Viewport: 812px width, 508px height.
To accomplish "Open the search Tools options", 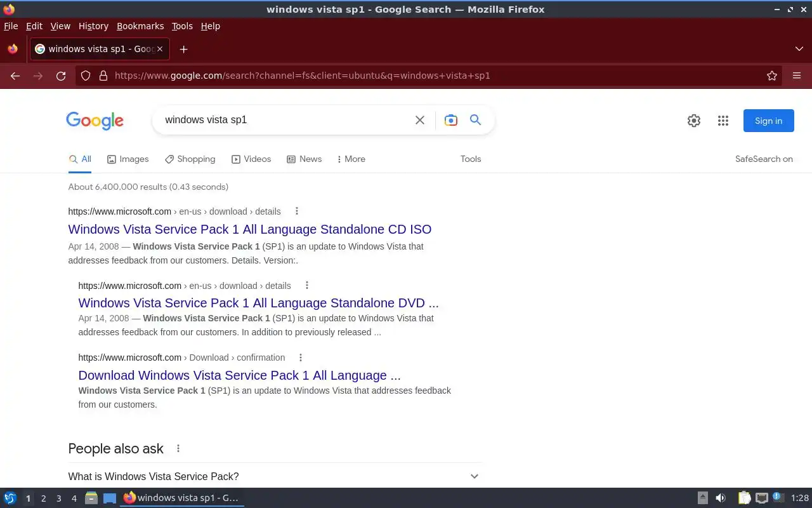I will 471,159.
